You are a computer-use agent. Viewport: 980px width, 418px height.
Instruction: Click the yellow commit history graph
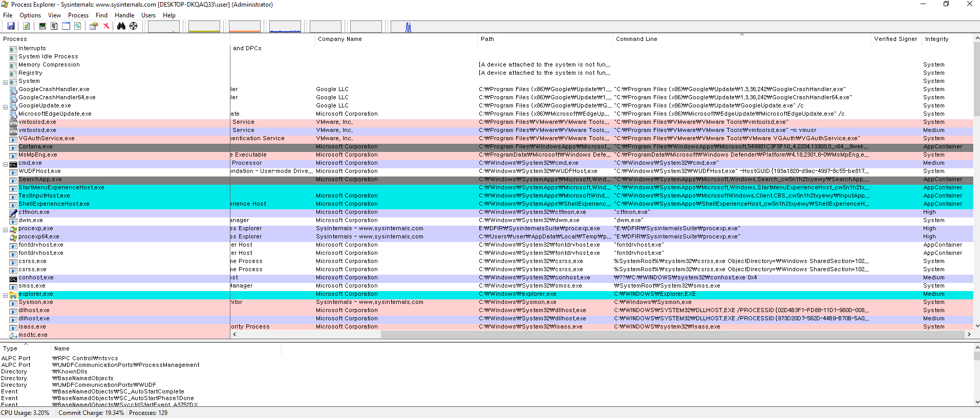tap(204, 27)
